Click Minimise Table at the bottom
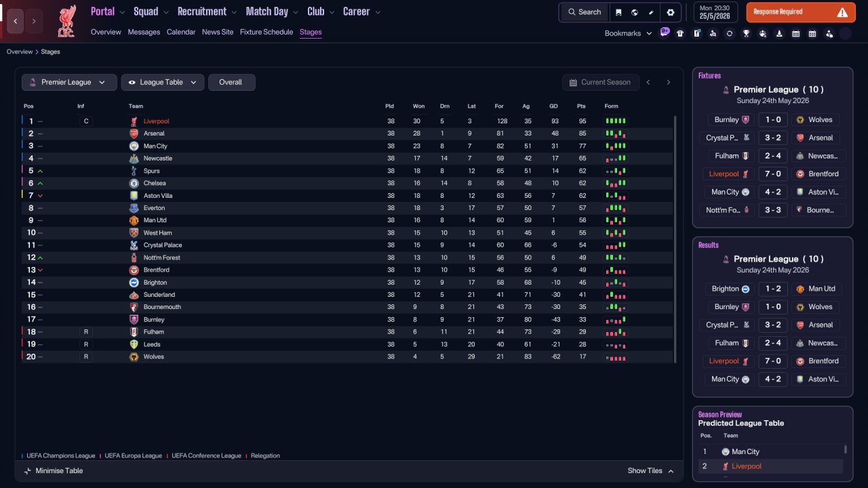This screenshot has height=488, width=868. 53,470
